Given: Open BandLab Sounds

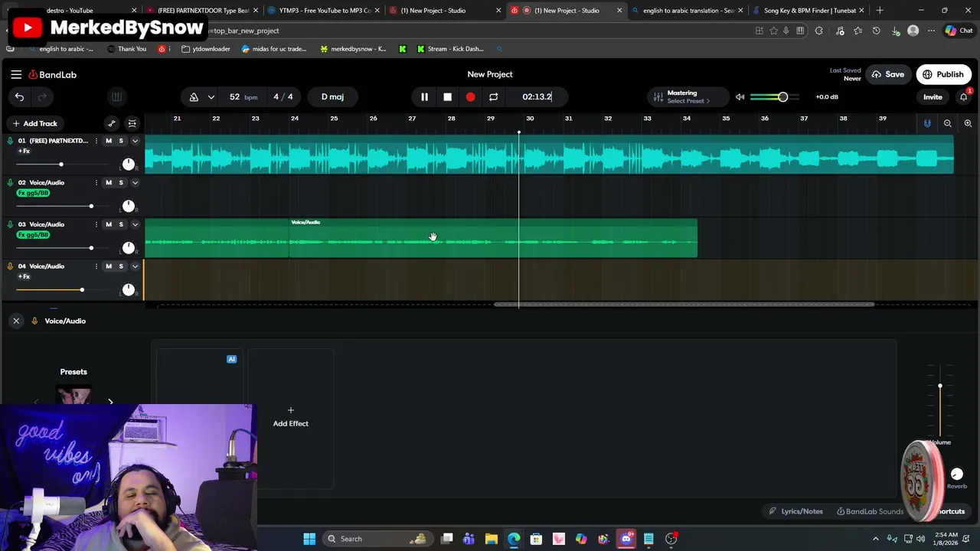Looking at the screenshot, I should point(870,511).
